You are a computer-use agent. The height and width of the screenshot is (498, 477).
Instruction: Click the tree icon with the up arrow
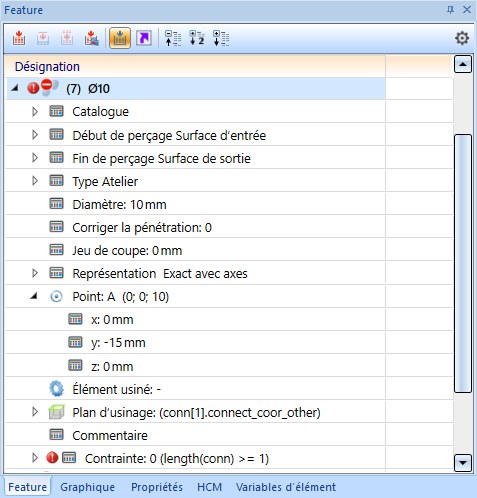pyautogui.click(x=173, y=38)
